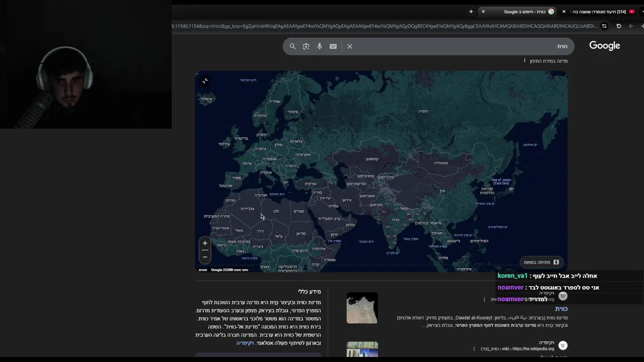Click the he.wikipedia.org › wiki › כווית_(עיר) URL

(517, 349)
